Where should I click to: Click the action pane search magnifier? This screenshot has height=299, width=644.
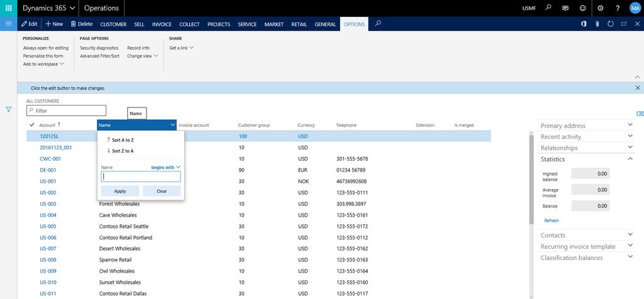click(378, 24)
